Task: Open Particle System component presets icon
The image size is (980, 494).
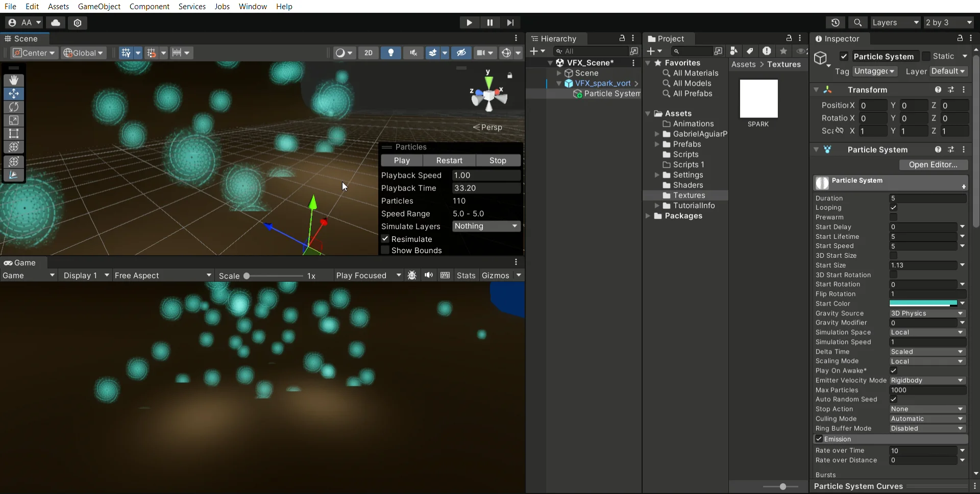Action: click(x=951, y=150)
